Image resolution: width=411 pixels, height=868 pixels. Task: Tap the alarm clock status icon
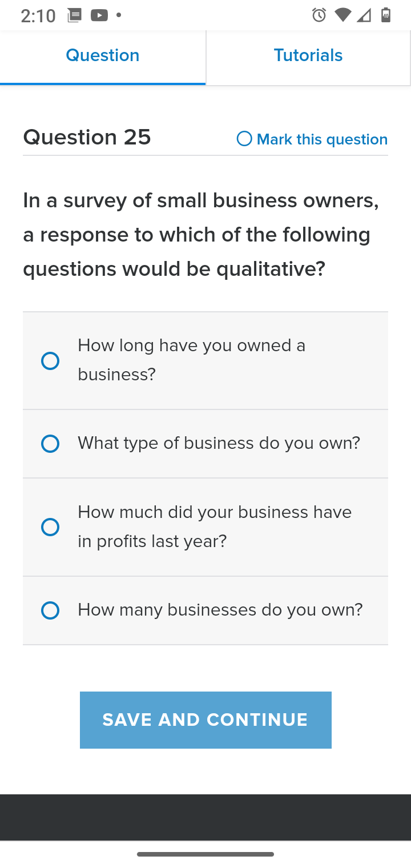(319, 15)
